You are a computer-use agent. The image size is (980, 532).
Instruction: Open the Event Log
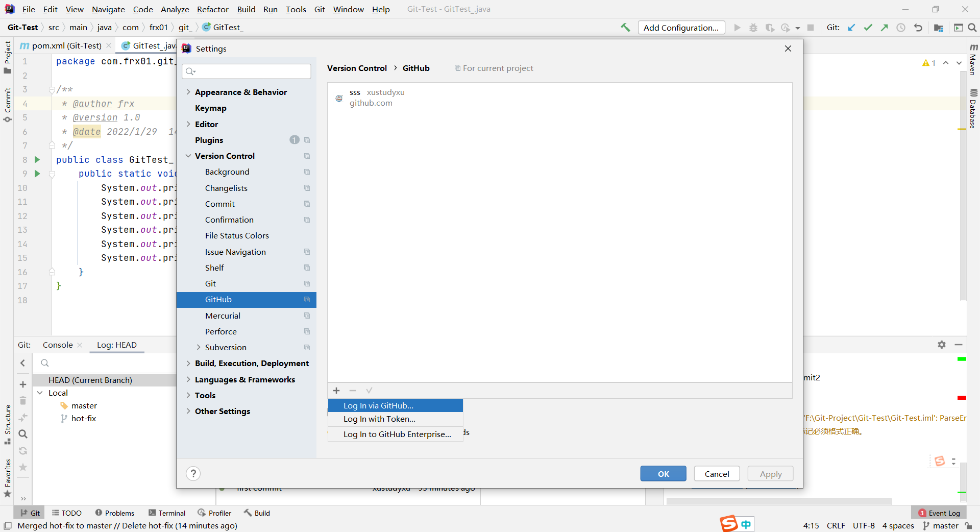pyautogui.click(x=939, y=513)
